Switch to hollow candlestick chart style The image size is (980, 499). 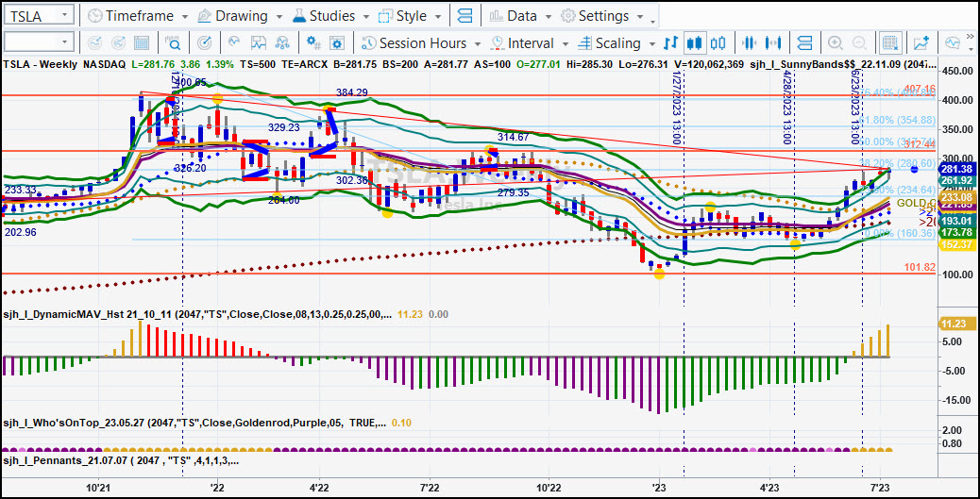click(x=718, y=43)
